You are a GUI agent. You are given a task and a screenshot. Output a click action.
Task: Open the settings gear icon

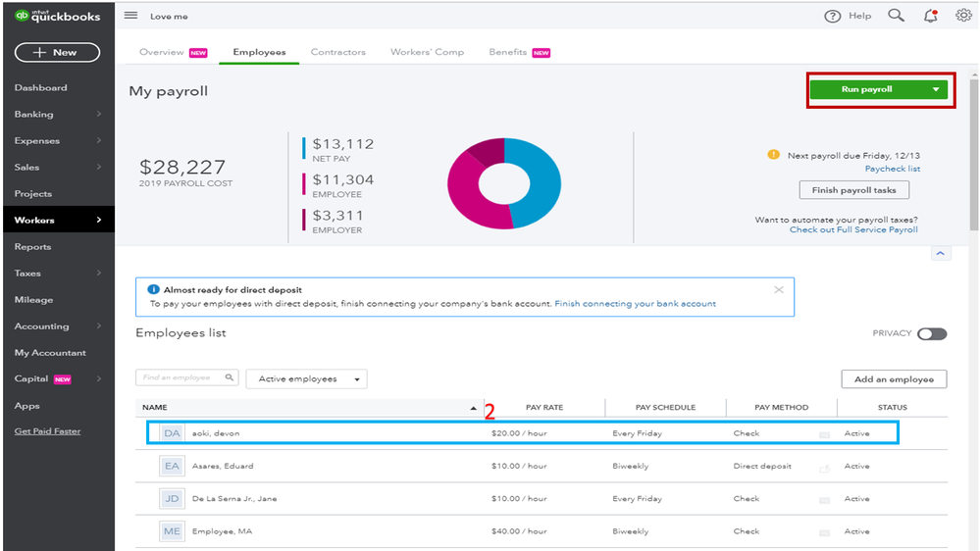963,16
